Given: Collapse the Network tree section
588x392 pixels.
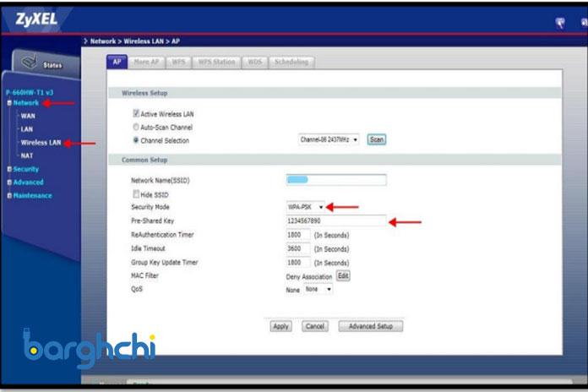Looking at the screenshot, I should pos(9,103).
